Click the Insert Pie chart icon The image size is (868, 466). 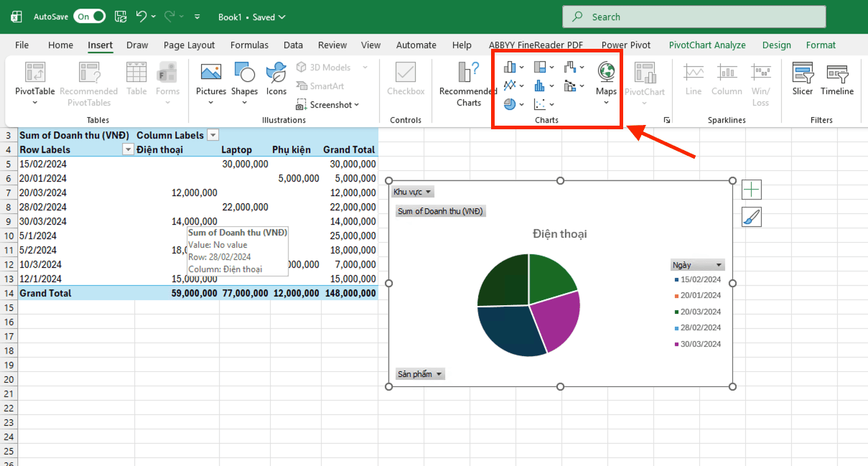(508, 103)
